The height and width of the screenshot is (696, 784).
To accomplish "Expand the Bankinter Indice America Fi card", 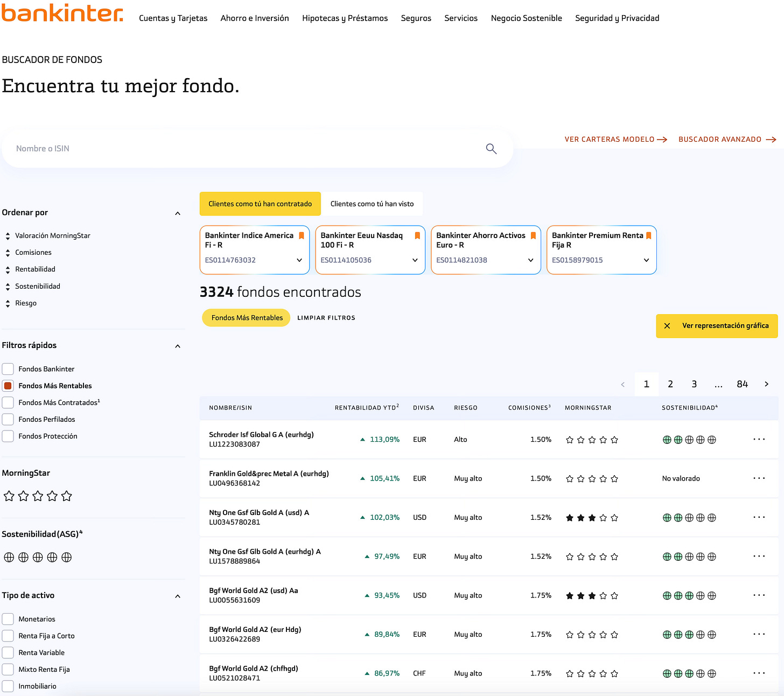I will tap(299, 260).
